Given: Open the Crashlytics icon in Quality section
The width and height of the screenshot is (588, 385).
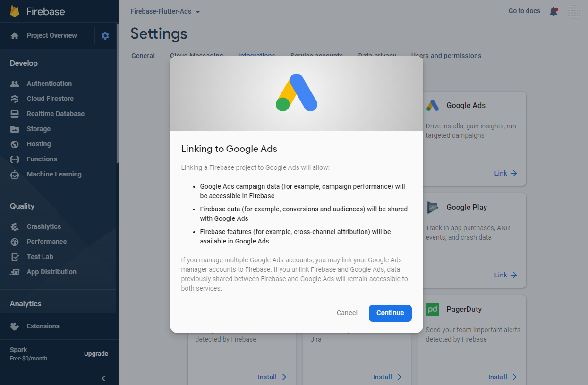Looking at the screenshot, I should 15,226.
